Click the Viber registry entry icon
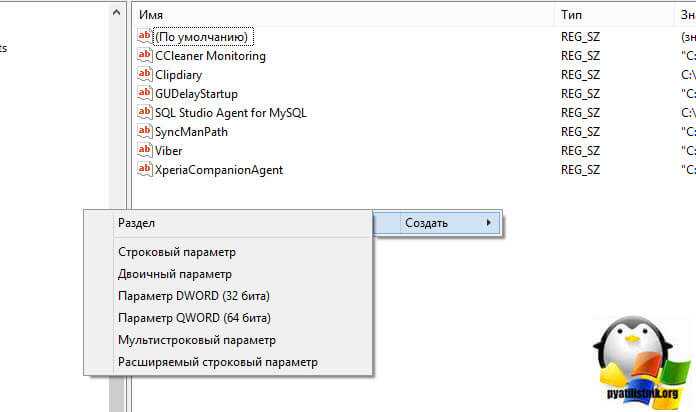696x412 pixels. click(x=145, y=151)
